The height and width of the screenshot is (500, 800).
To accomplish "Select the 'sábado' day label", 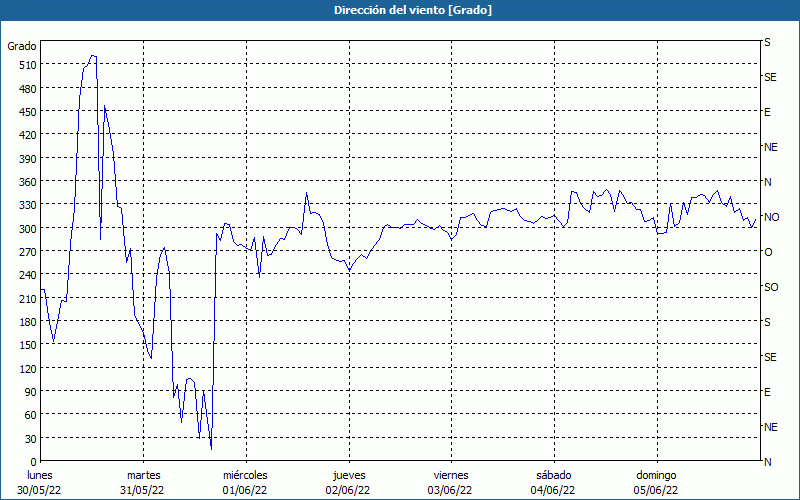I will [554, 475].
